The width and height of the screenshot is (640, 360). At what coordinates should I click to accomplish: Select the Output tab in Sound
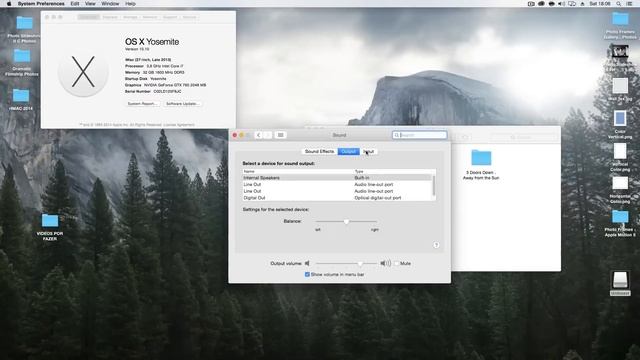pyautogui.click(x=349, y=151)
